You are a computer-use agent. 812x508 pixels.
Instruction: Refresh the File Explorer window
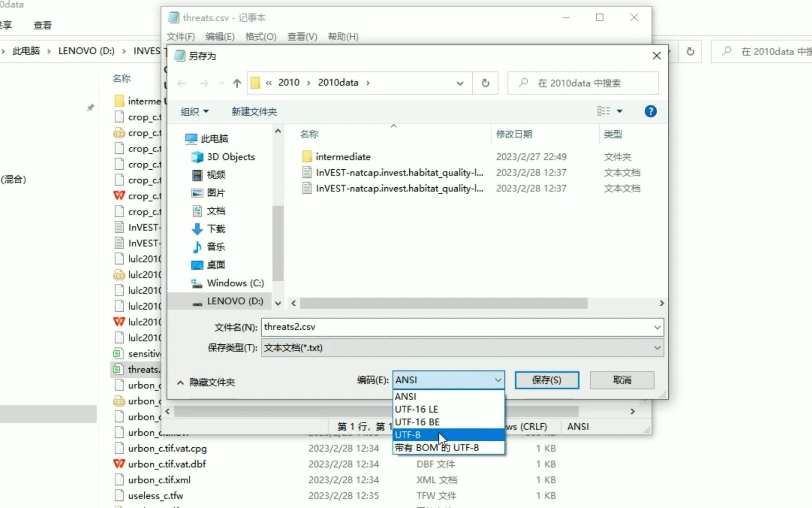click(690, 51)
